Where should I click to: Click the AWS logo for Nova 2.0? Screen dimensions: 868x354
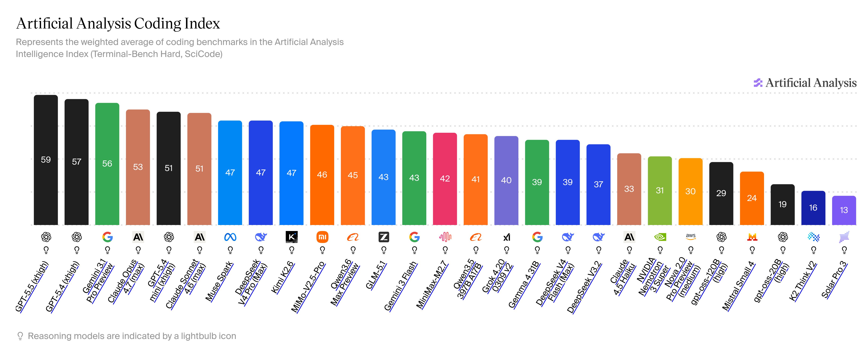(x=690, y=237)
